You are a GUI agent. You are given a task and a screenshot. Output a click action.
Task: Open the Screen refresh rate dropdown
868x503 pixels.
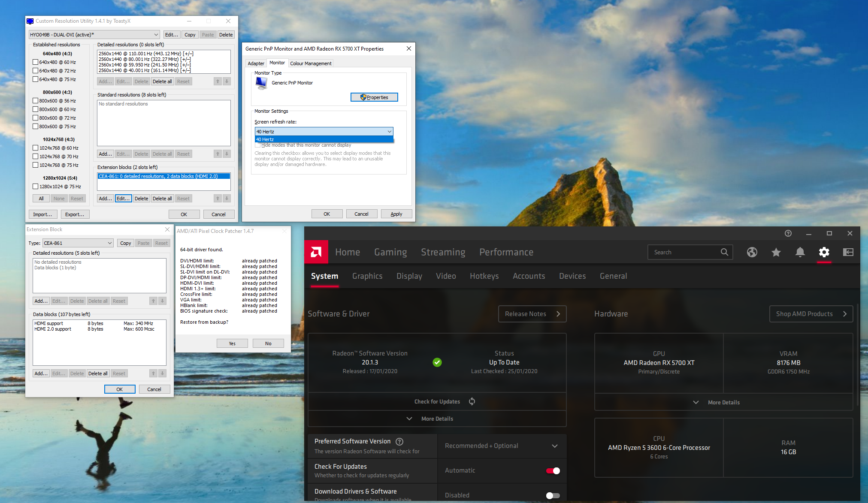324,132
